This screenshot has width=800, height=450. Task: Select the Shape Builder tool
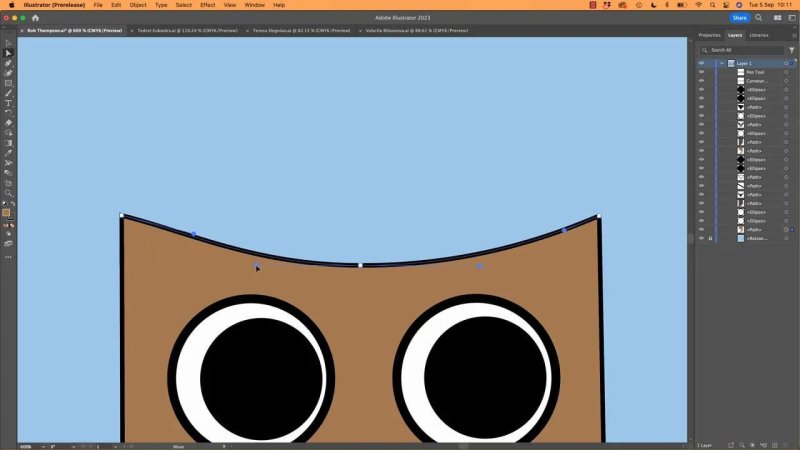[8, 133]
